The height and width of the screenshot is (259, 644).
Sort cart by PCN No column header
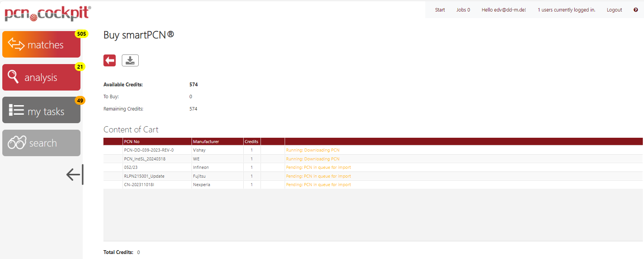tap(132, 142)
